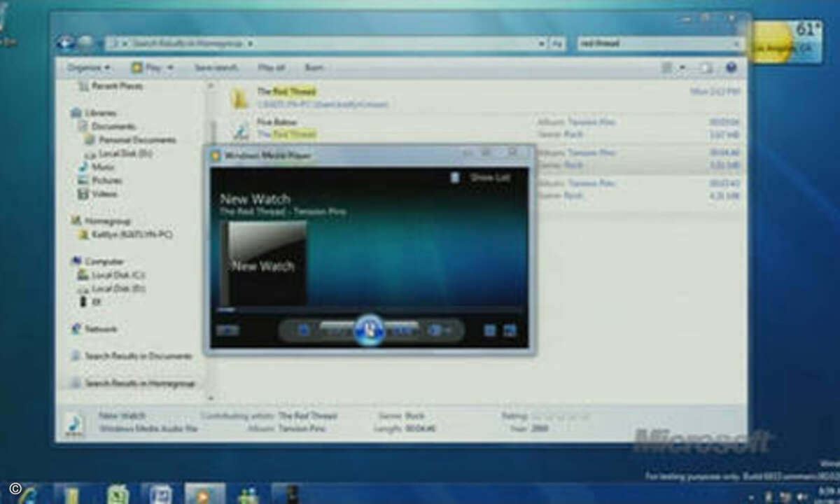This screenshot has height=504, width=840.
Task: Click Media Player title bar app icon
Action: click(x=216, y=155)
